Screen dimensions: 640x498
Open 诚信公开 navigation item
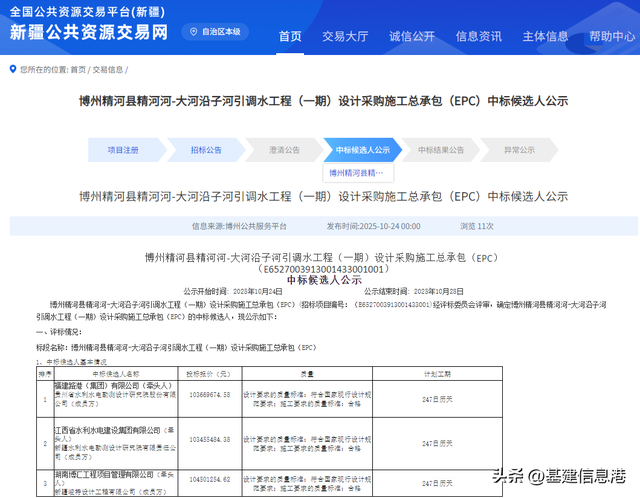pyautogui.click(x=412, y=36)
